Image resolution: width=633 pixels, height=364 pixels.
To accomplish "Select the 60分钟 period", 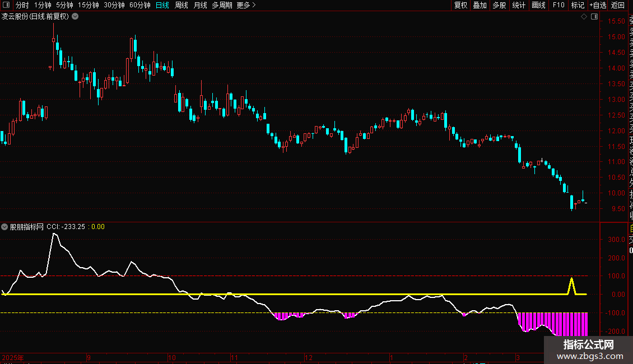I will pos(140,5).
